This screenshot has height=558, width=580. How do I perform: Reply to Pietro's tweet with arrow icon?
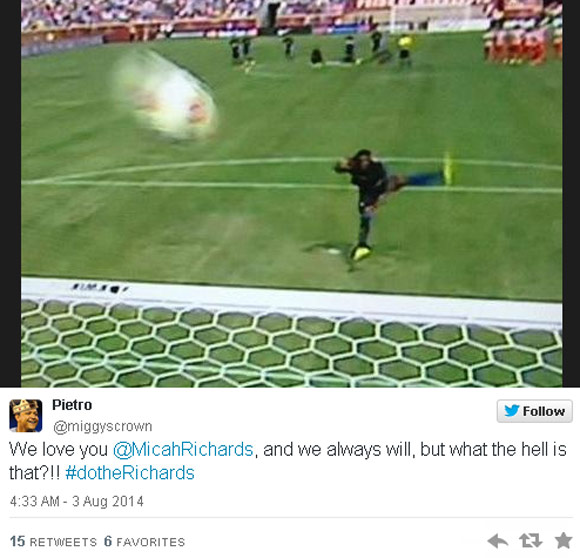click(498, 541)
